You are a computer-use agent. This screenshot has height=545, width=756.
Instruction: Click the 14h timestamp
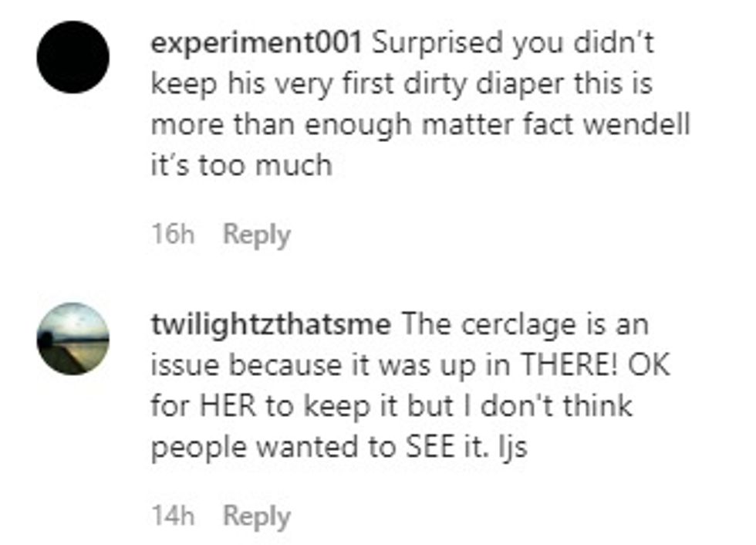pos(172,516)
